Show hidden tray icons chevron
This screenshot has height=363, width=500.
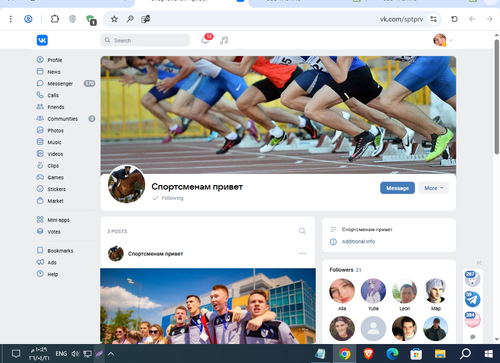[x=111, y=354]
